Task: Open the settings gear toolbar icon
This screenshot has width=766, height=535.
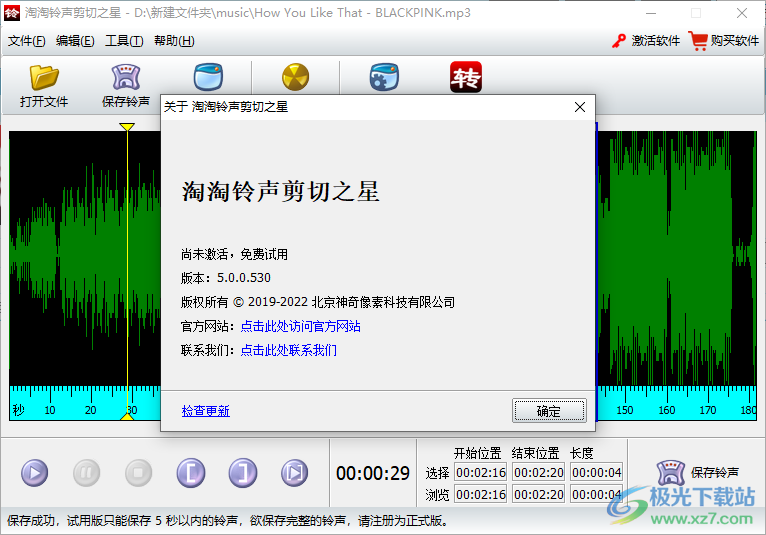Action: point(384,77)
